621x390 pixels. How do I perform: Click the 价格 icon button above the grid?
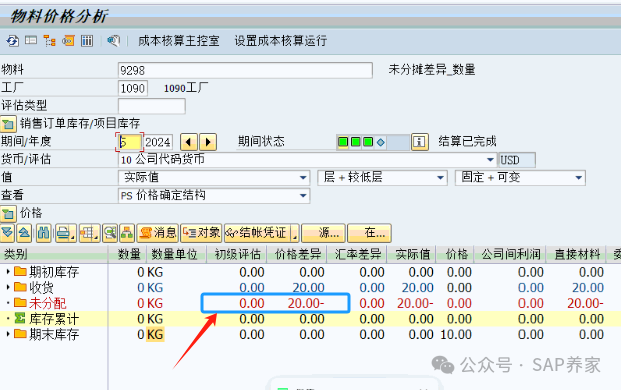[x=8, y=214]
